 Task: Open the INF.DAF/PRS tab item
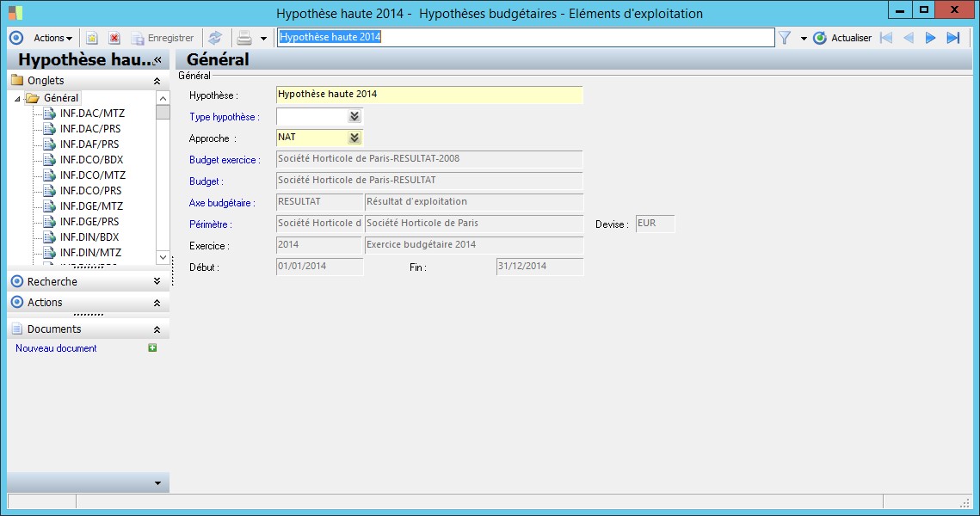tap(89, 144)
